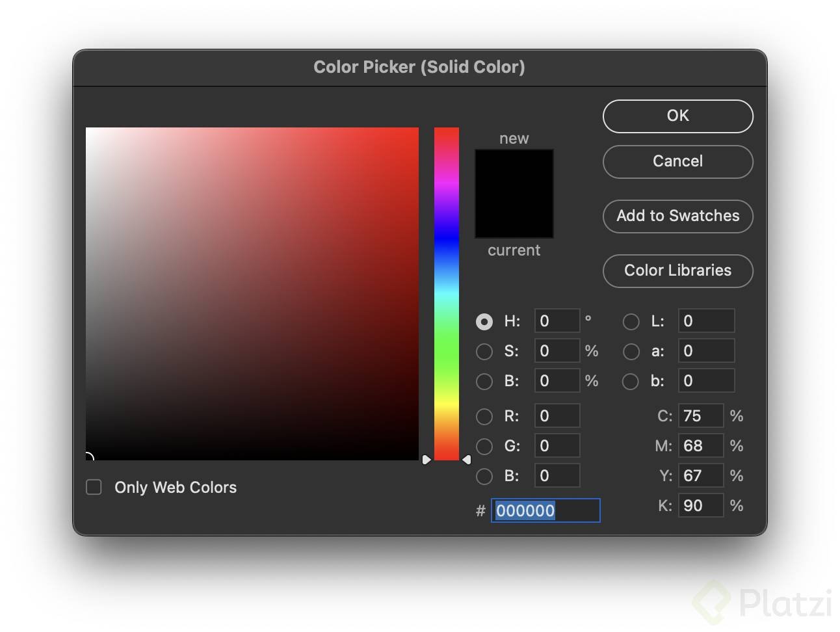This screenshot has width=840, height=632.
Task: Click the vertical hue spectrum slider
Action: click(447, 293)
